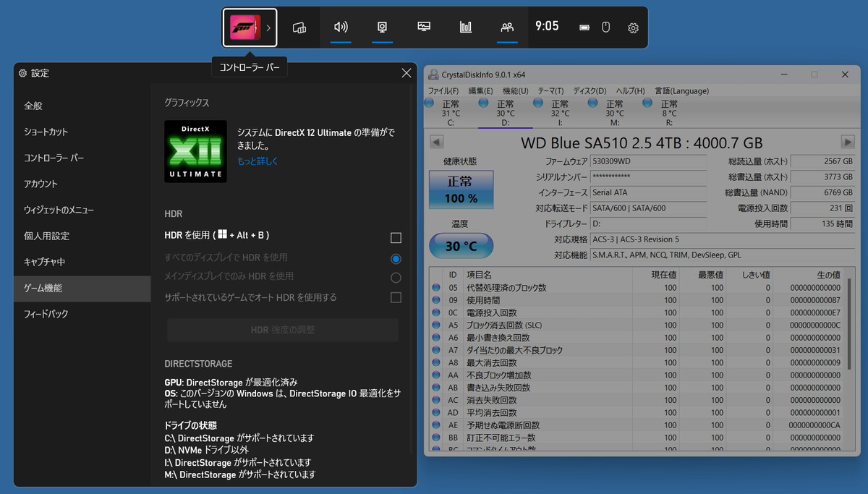Click the status circle of attribute AB

click(x=436, y=388)
